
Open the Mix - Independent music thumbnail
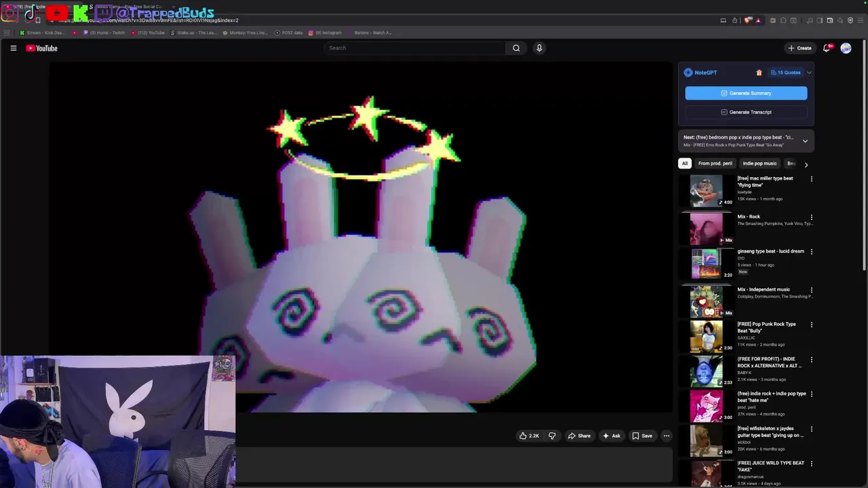706,302
